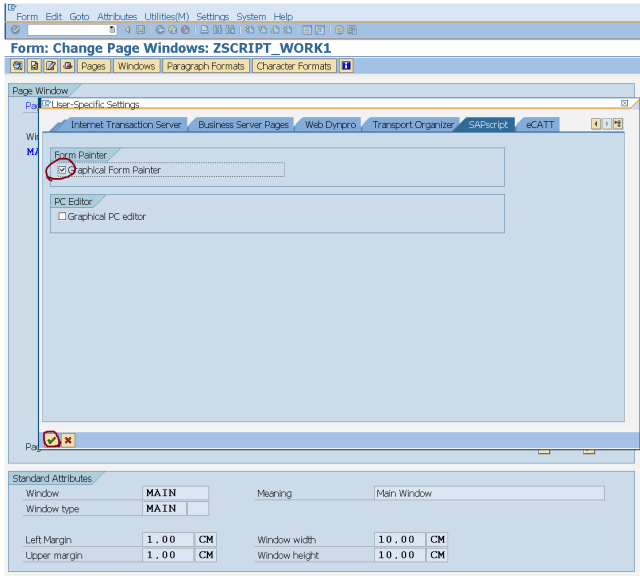The height and width of the screenshot is (576, 640).
Task: Click the document icon in application toolbar
Action: point(34,66)
